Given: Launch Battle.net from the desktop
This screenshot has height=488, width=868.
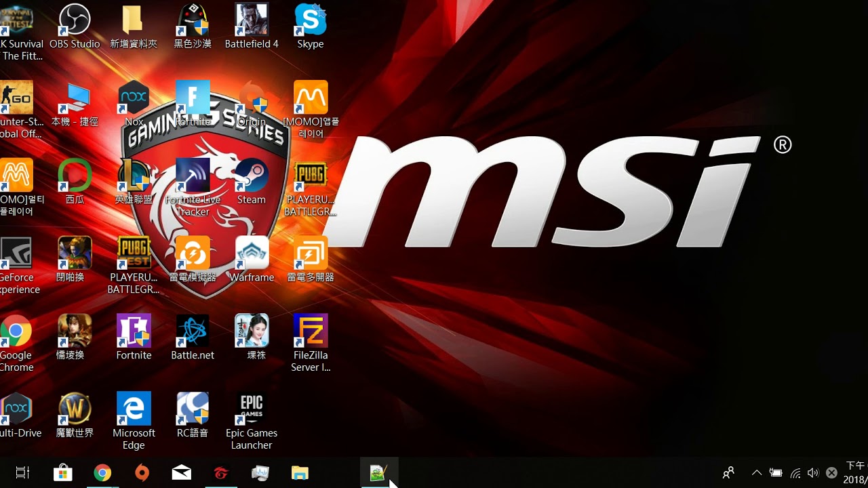Looking at the screenshot, I should click(x=193, y=338).
